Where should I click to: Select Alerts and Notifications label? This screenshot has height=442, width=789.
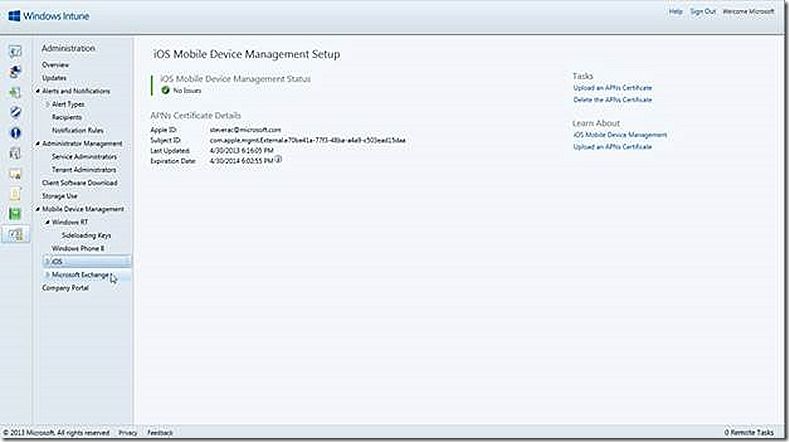pyautogui.click(x=76, y=91)
